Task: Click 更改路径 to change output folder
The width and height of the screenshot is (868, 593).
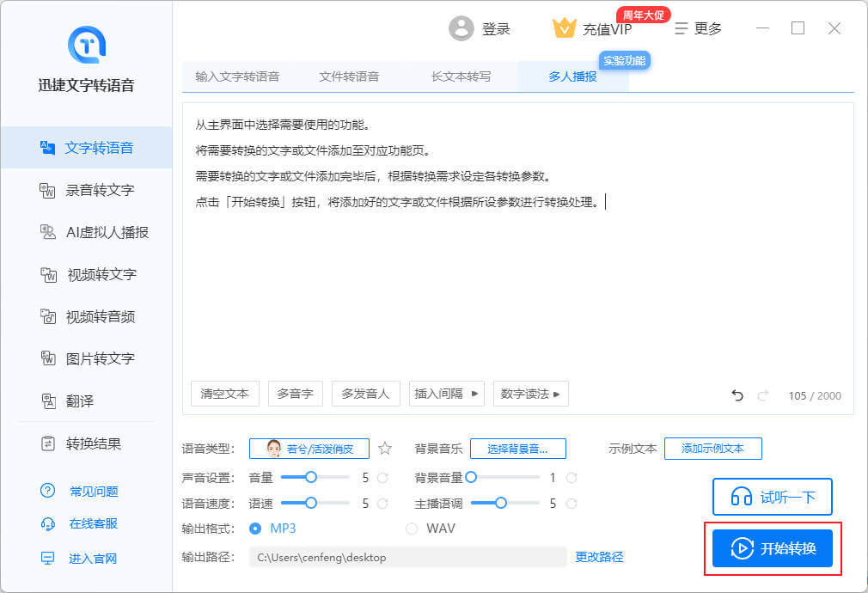Action: [x=599, y=557]
